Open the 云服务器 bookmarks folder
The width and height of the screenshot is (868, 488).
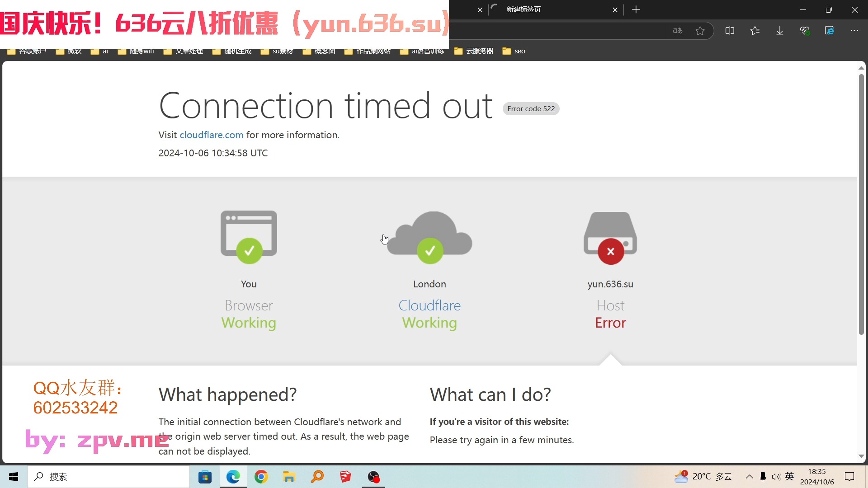(x=474, y=51)
